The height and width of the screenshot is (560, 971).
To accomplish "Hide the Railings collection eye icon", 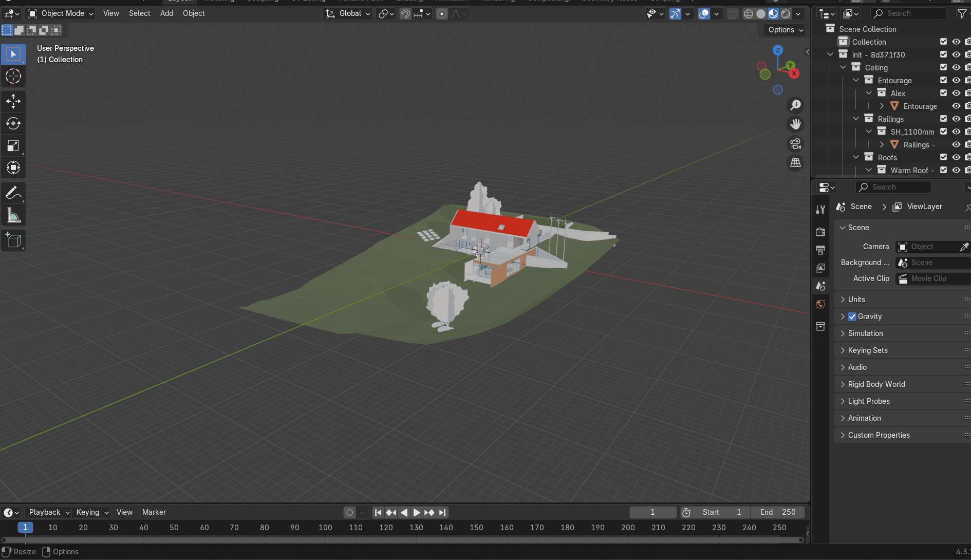I will coord(956,119).
